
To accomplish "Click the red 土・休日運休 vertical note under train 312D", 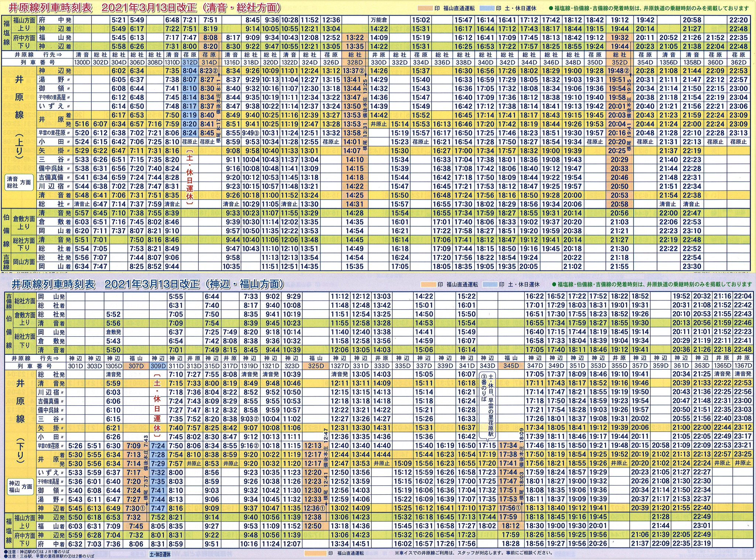I will [x=190, y=178].
